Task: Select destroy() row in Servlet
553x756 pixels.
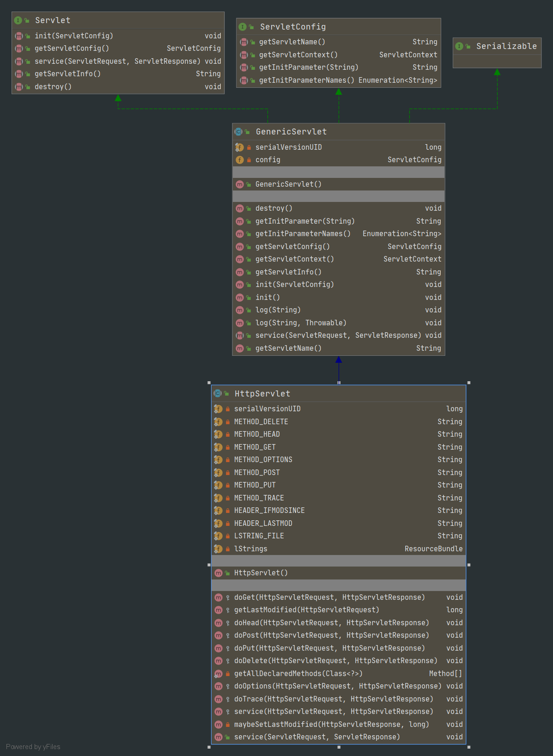Action: [x=118, y=87]
